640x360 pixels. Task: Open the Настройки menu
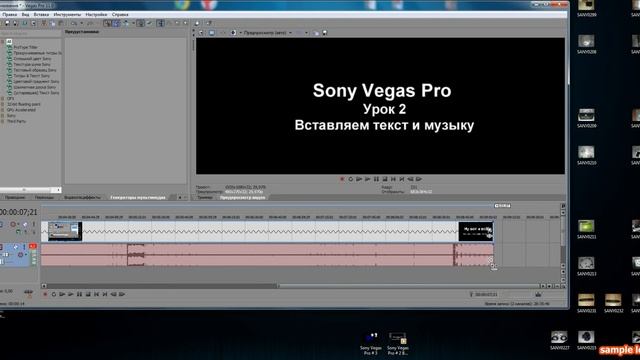96,14
